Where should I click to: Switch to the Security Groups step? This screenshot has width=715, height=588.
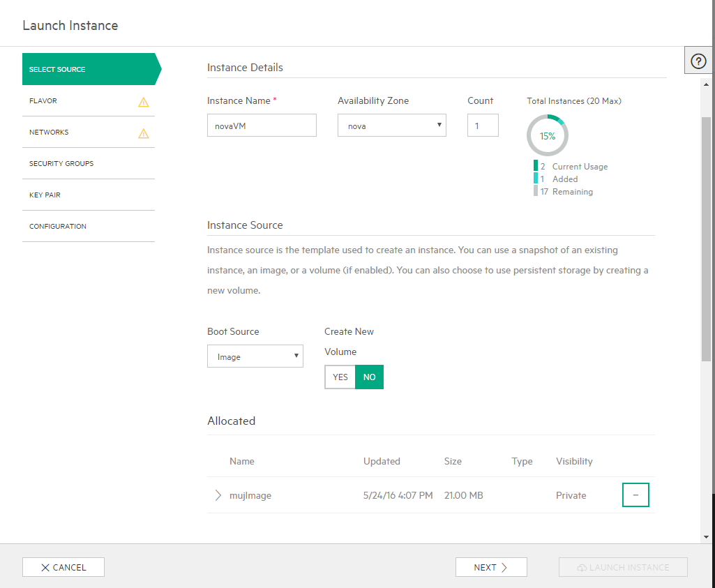89,164
